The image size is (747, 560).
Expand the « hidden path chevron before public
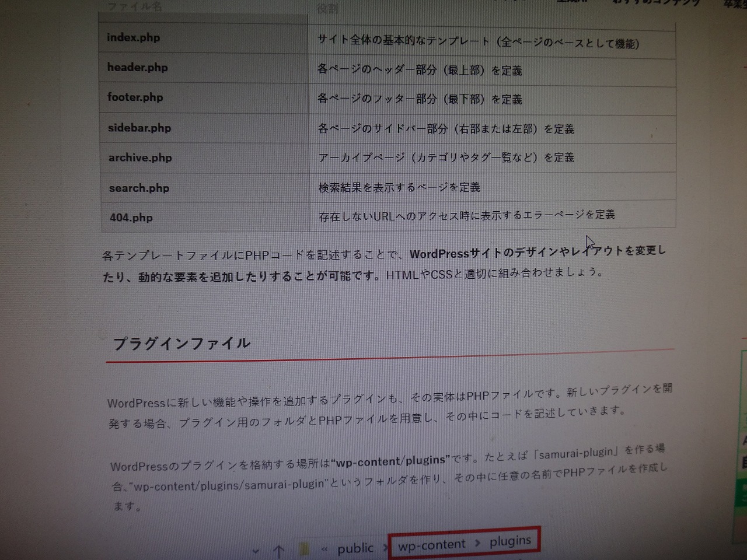(x=324, y=549)
